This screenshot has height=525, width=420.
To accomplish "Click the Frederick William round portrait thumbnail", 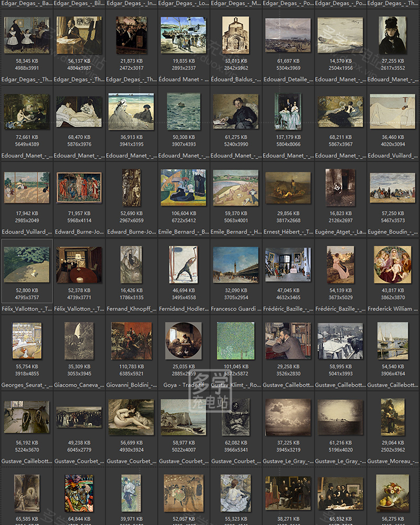I will 393,264.
